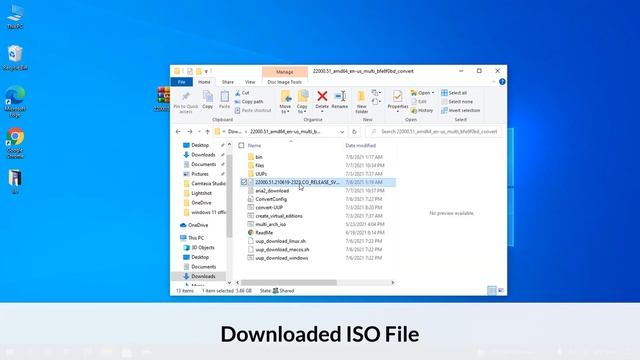This screenshot has height=360, width=640.
Task: Uncheck the selected ISO file checkbox
Action: pyautogui.click(x=244, y=182)
